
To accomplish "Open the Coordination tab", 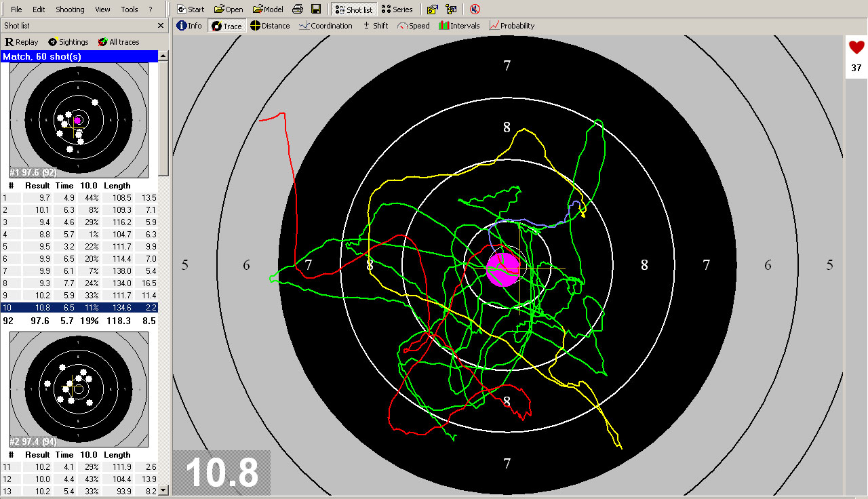I will (x=325, y=26).
